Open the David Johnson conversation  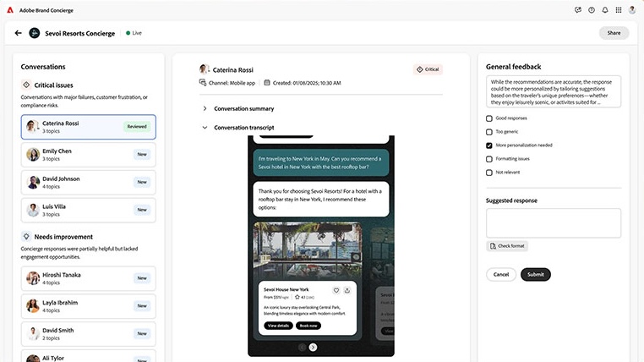click(88, 182)
